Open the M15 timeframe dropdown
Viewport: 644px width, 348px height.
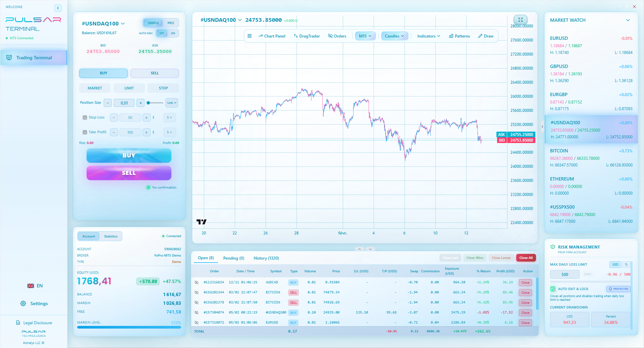pos(365,36)
